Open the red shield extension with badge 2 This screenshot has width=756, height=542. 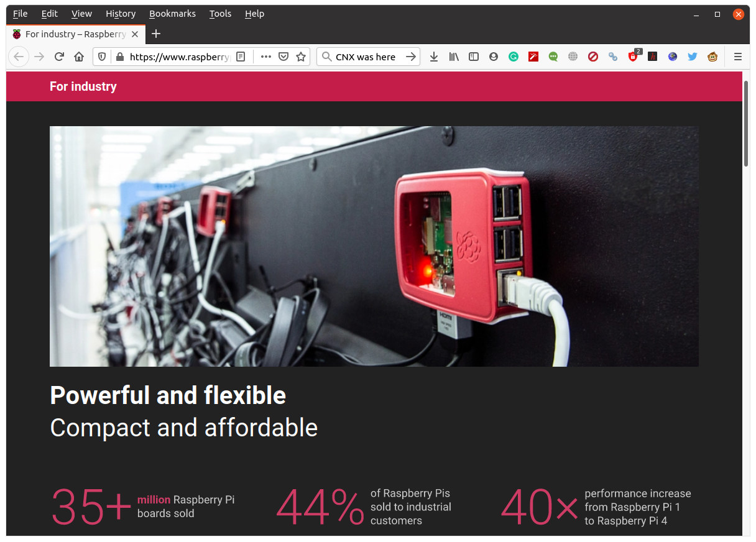point(633,57)
